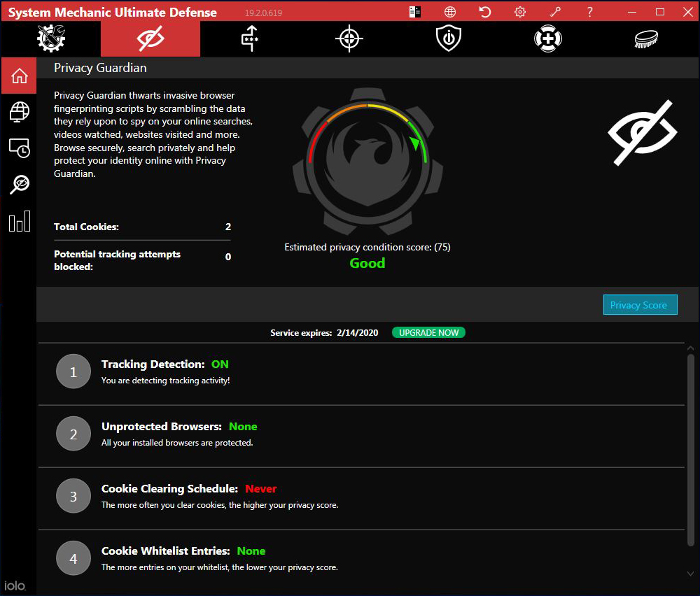This screenshot has height=596, width=700.
Task: Click the tracking attempts blocked count 0
Action: [228, 257]
